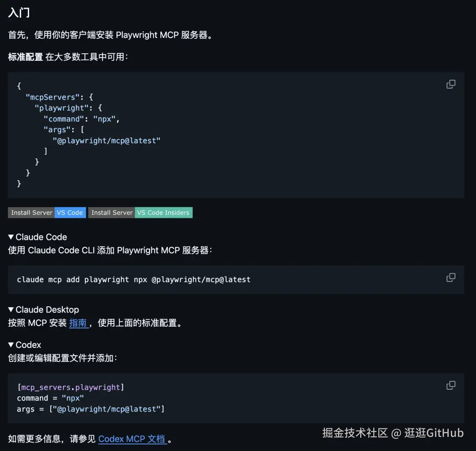The height and width of the screenshot is (451, 476).
Task: Copy the Codex configuration snippet
Action: pos(450,385)
